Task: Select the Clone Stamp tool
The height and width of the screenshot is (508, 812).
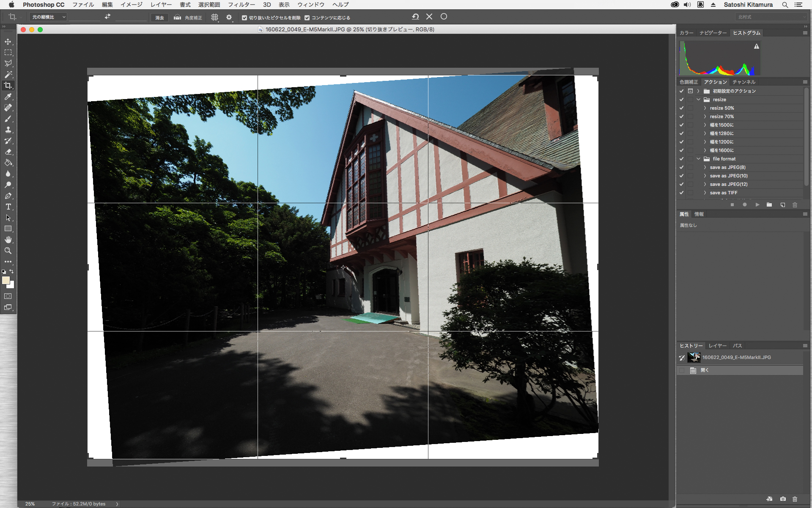Action: point(8,130)
